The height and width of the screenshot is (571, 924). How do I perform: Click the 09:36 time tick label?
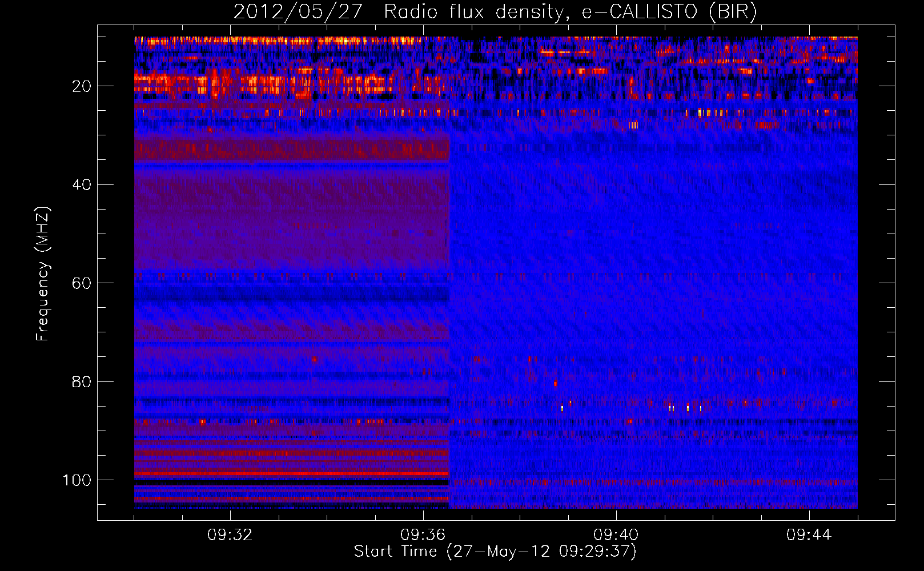coord(423,535)
